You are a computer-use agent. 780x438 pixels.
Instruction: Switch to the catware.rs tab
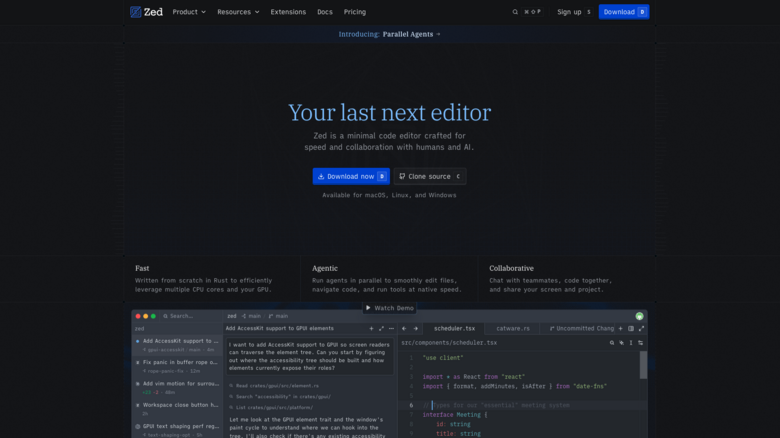click(x=513, y=328)
